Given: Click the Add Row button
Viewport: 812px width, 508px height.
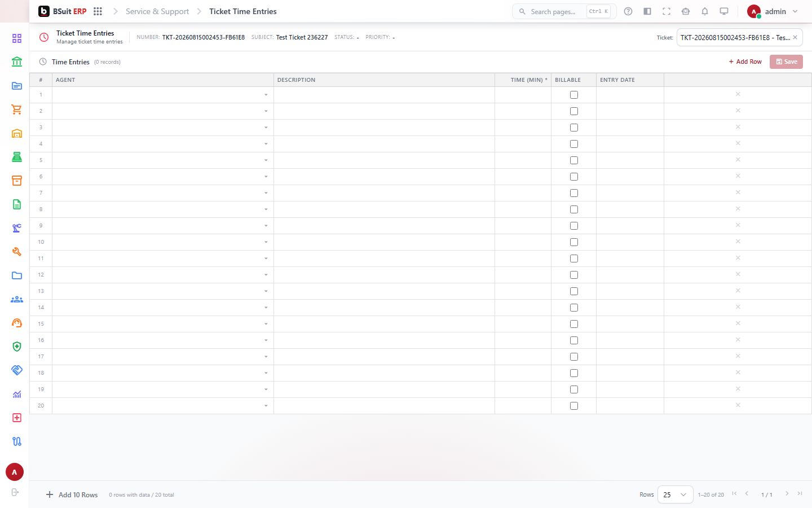Looking at the screenshot, I should pyautogui.click(x=745, y=62).
